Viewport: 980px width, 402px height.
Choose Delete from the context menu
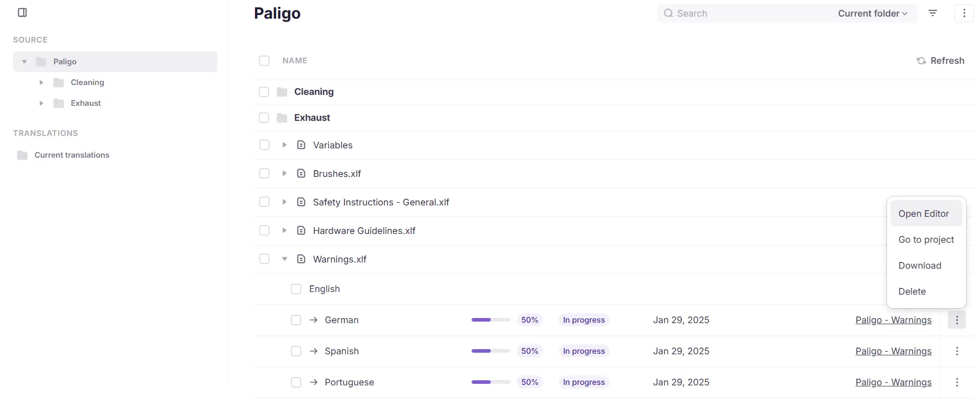pos(927,292)
